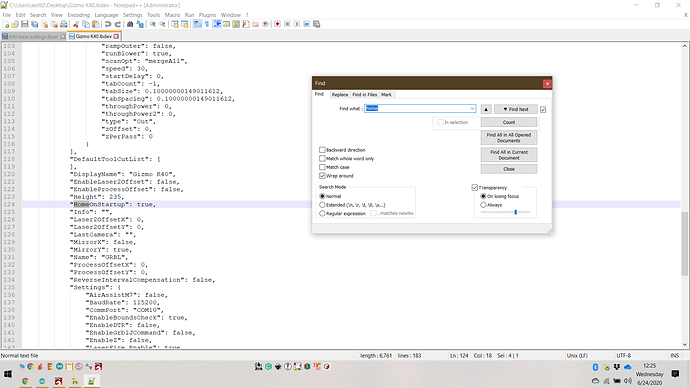Click the "HomeOnStartup" text on line 124
Viewport: 690px width, 388px height.
pyautogui.click(x=101, y=205)
